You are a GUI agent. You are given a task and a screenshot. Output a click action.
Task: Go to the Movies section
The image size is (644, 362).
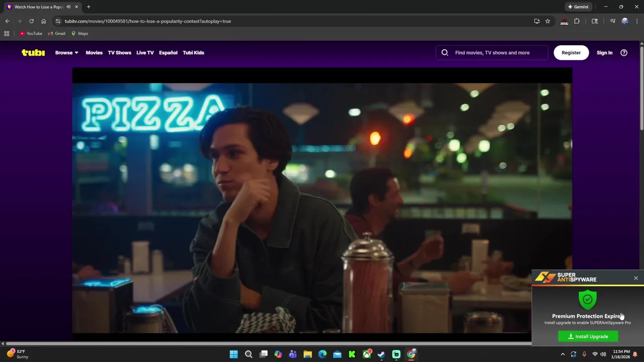click(x=94, y=52)
